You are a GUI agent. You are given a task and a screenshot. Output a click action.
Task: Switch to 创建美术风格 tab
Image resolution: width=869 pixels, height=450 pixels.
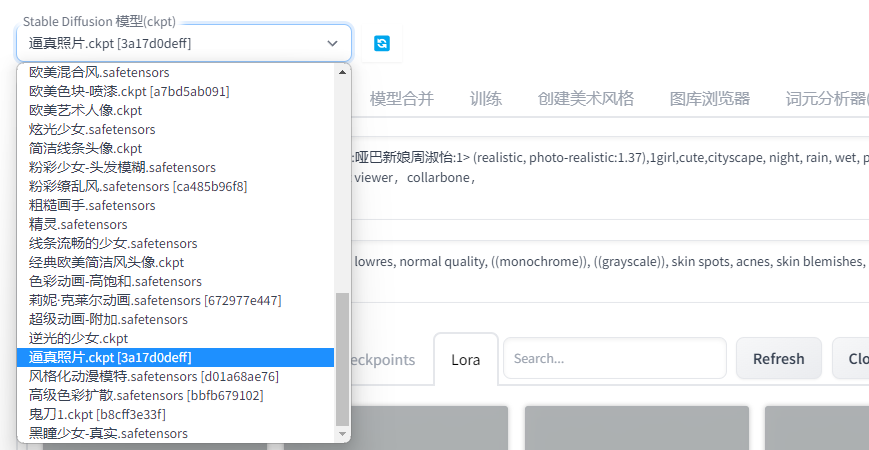click(586, 99)
